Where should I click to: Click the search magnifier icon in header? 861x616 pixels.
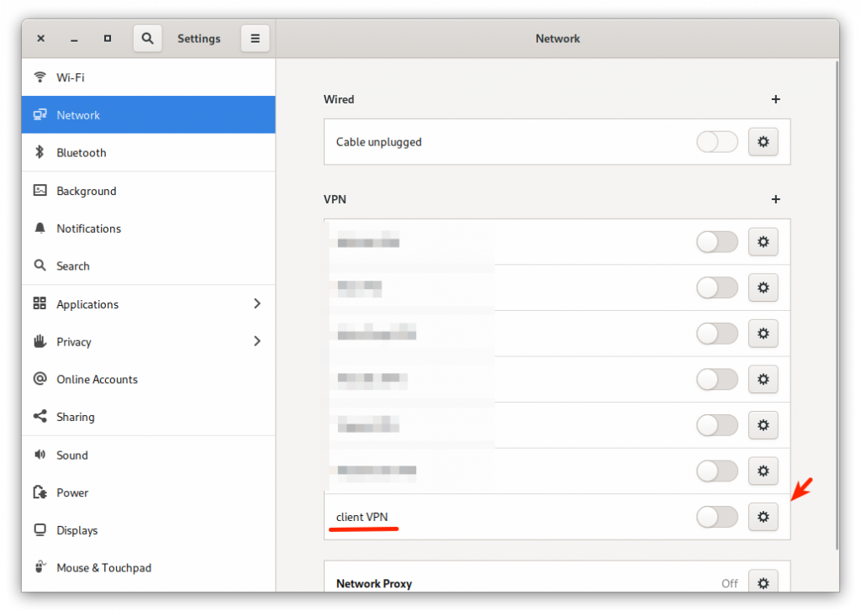point(147,39)
